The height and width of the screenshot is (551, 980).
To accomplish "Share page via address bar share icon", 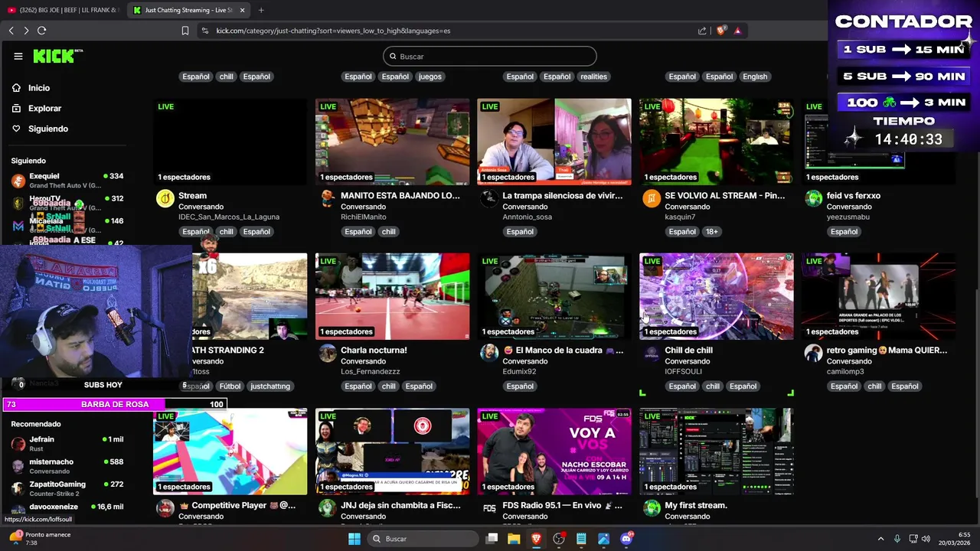I will coord(702,31).
